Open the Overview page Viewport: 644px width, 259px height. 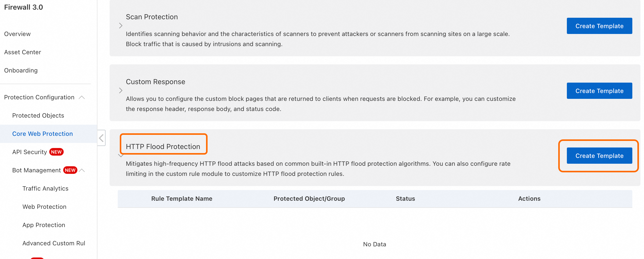click(18, 34)
